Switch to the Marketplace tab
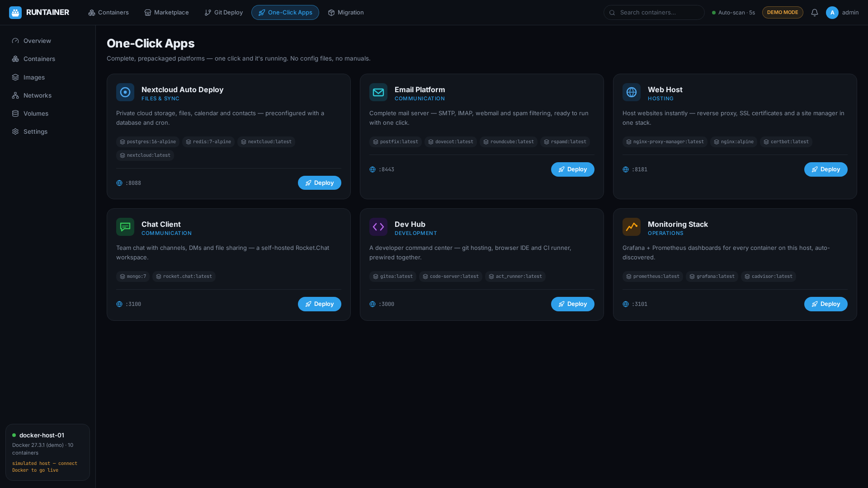This screenshot has width=868, height=488. (x=166, y=13)
